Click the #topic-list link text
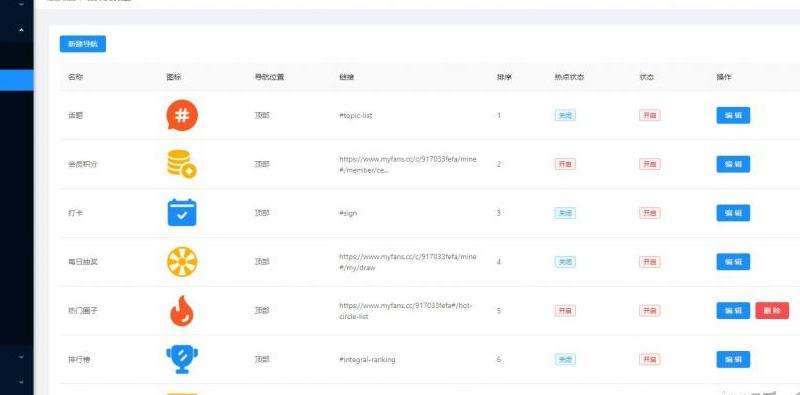Viewport: 800px width, 395px height. coord(356,115)
